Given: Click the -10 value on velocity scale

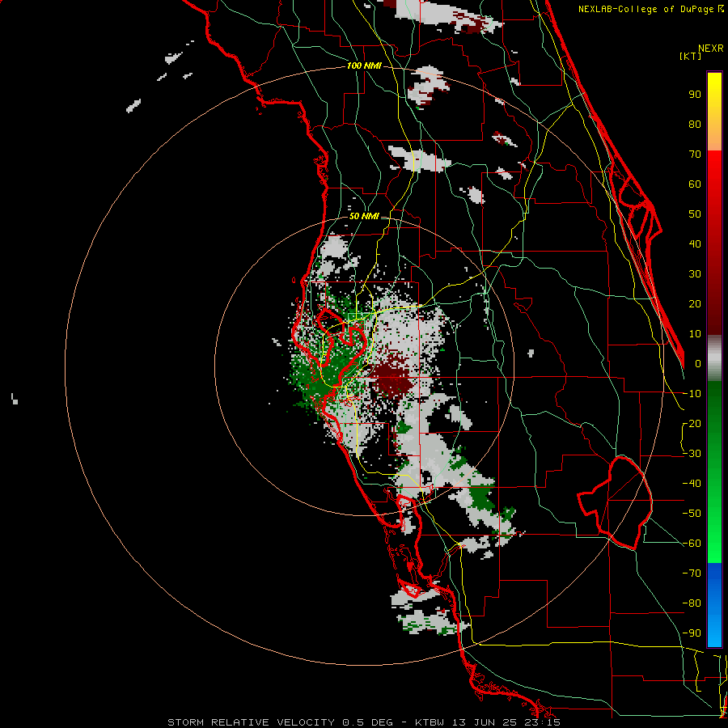Looking at the screenshot, I should point(692,394).
